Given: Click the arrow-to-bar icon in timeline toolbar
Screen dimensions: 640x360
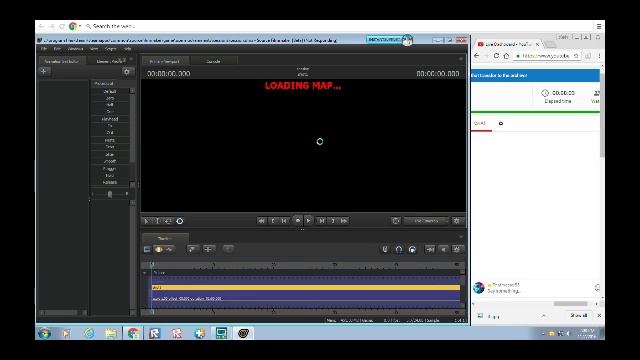Looking at the screenshot, I should pyautogui.click(x=430, y=249).
